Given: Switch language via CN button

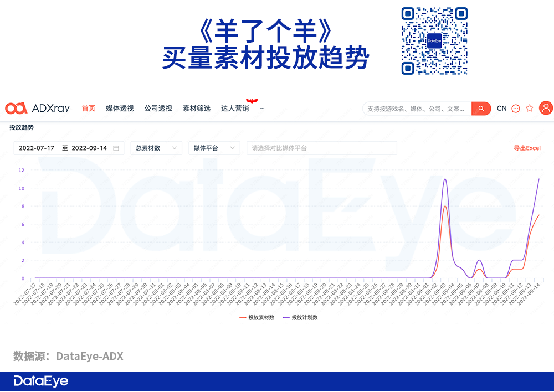Looking at the screenshot, I should [x=501, y=109].
